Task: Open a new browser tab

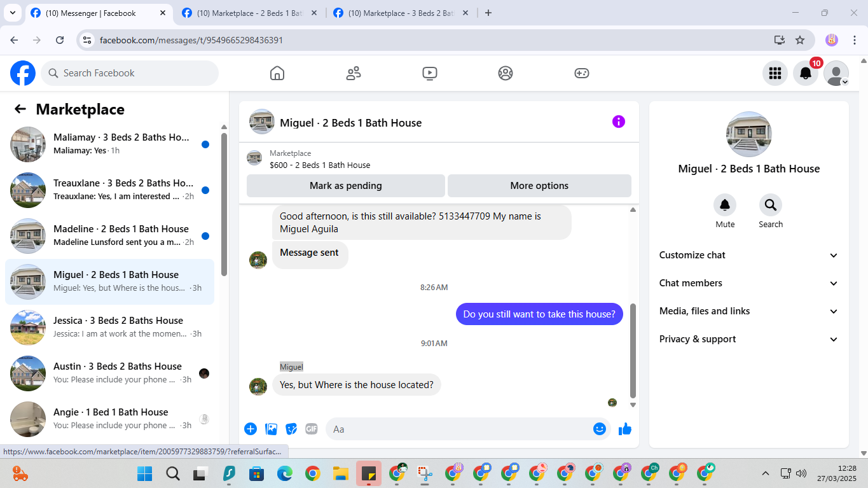Action: [x=488, y=13]
